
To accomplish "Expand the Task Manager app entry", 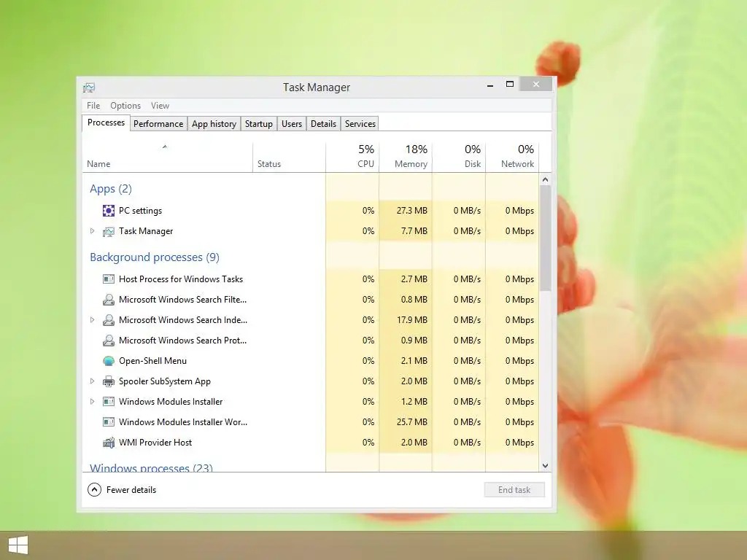I will 92,231.
